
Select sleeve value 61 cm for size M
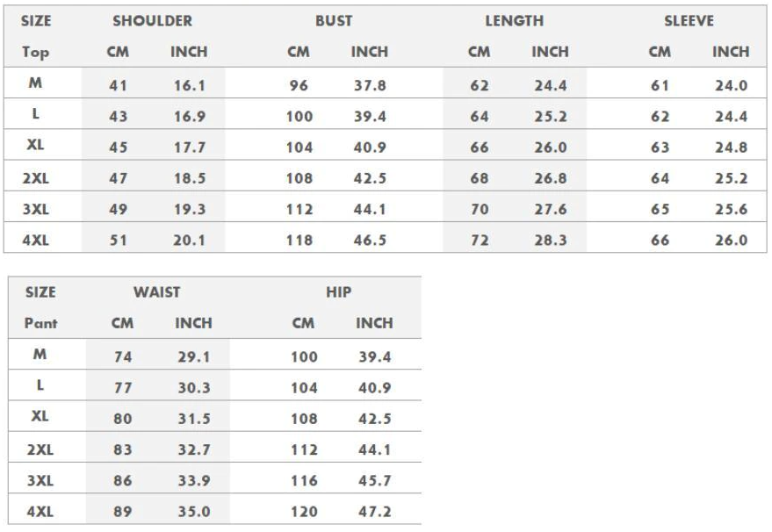[x=660, y=86]
